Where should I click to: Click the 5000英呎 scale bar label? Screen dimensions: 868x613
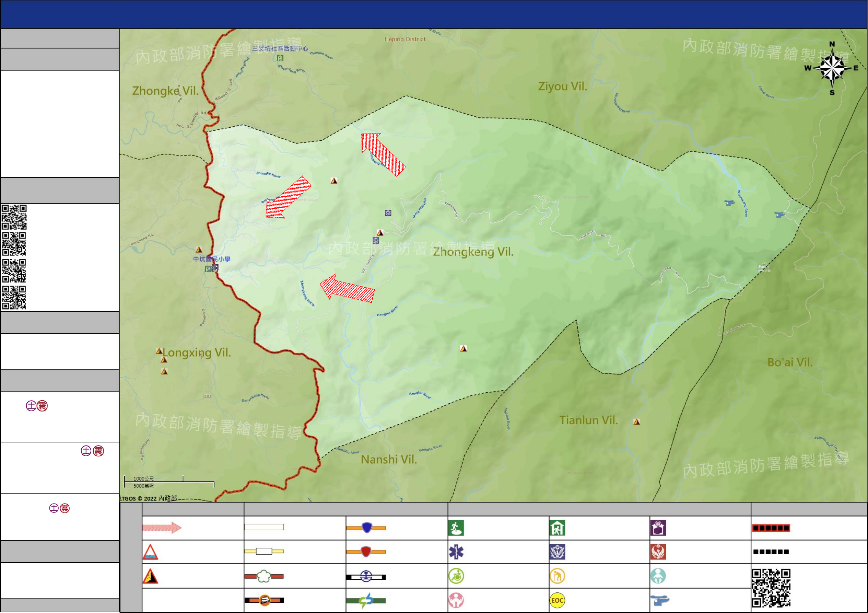click(x=143, y=486)
